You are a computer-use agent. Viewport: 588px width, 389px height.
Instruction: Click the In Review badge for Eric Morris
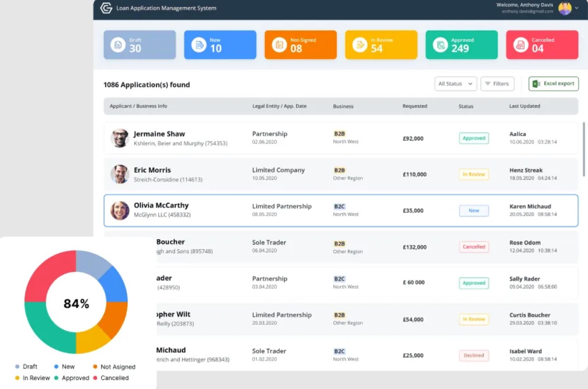point(474,174)
